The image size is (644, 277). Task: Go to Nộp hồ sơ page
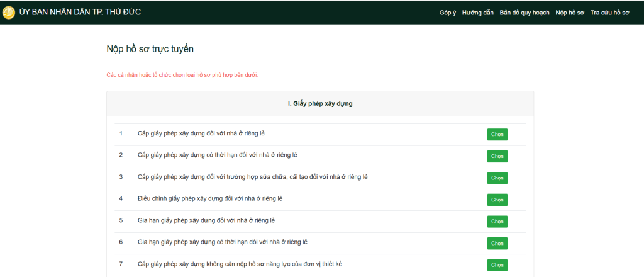pyautogui.click(x=570, y=13)
